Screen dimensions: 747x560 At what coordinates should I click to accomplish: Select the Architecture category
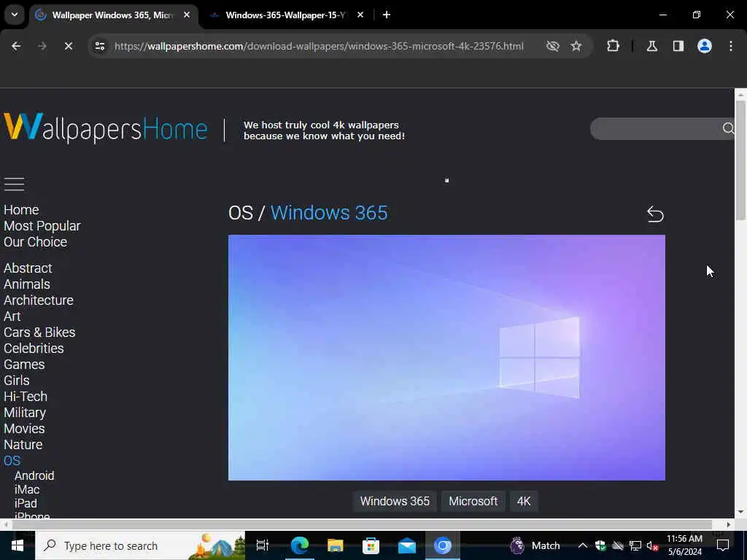tap(39, 300)
